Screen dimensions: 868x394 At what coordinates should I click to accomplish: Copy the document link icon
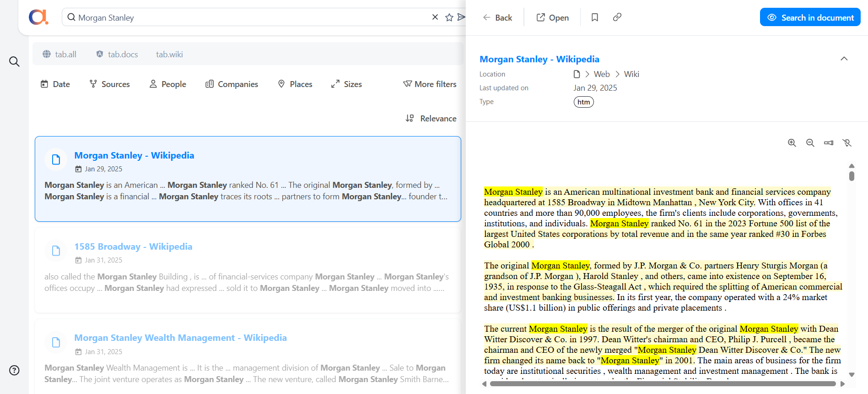617,17
